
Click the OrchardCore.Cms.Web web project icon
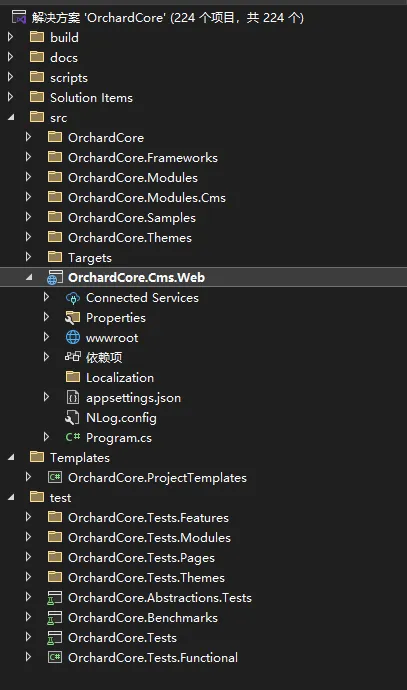[55, 278]
